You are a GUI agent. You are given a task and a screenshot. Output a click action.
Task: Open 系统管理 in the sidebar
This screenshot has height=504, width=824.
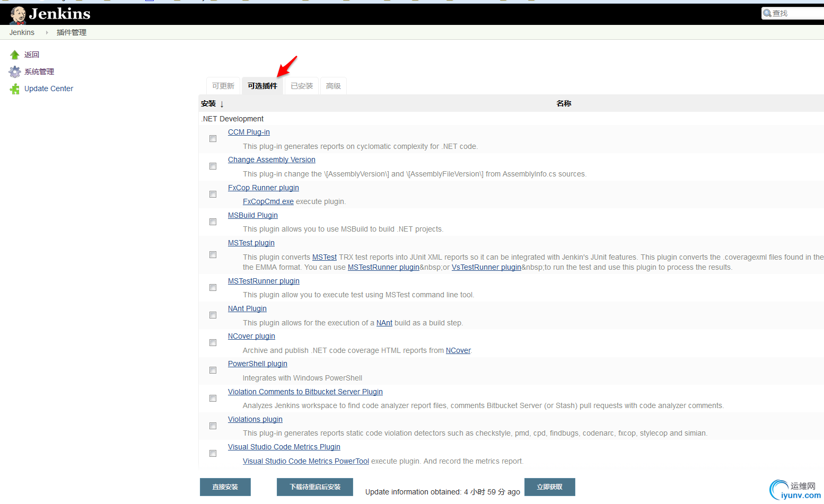pyautogui.click(x=39, y=72)
